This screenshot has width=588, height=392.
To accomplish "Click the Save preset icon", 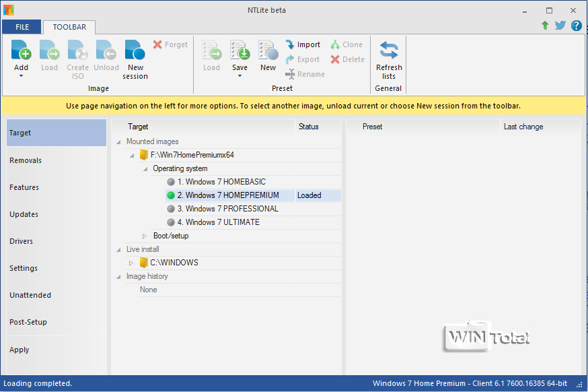I will [x=240, y=51].
